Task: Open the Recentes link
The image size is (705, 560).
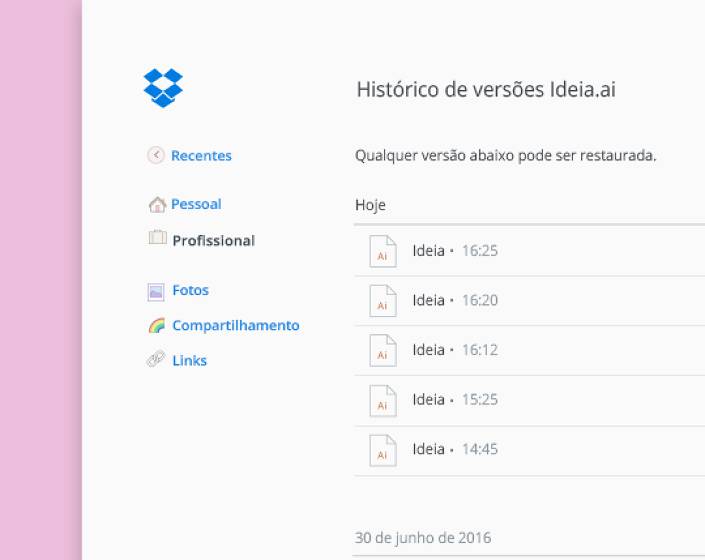Action: [x=201, y=156]
